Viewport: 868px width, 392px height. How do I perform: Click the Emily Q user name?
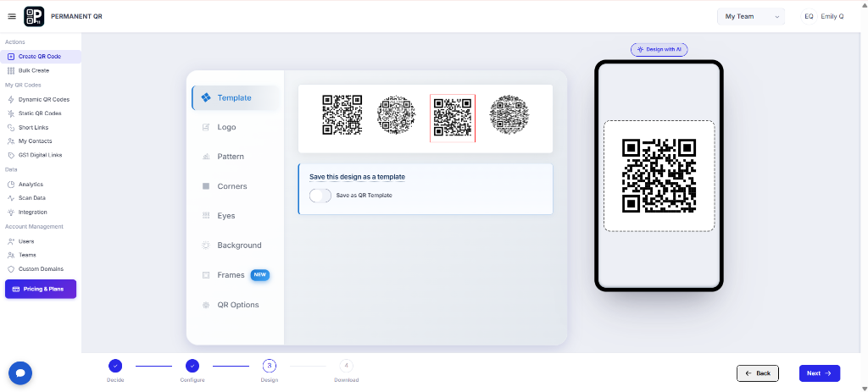(x=832, y=17)
